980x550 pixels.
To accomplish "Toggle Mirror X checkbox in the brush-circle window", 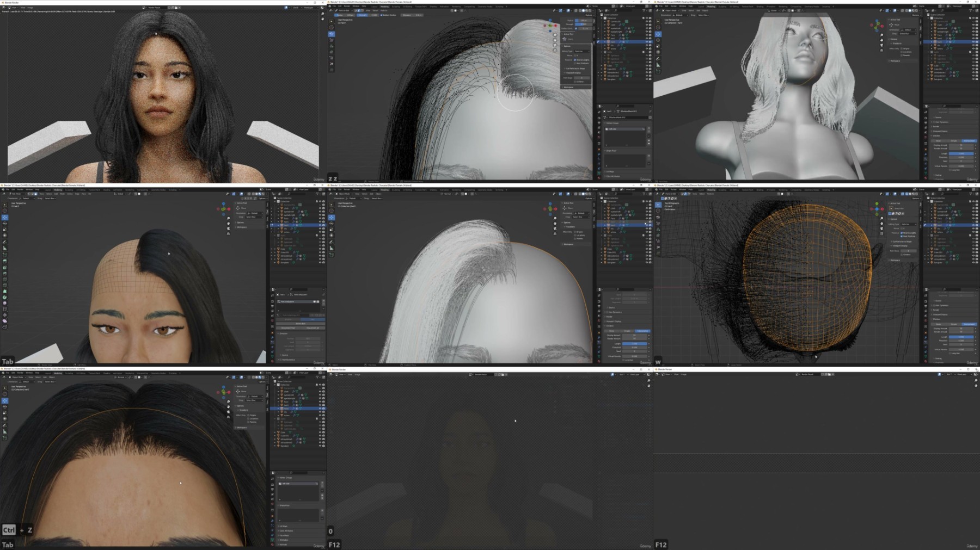I will click(x=576, y=55).
